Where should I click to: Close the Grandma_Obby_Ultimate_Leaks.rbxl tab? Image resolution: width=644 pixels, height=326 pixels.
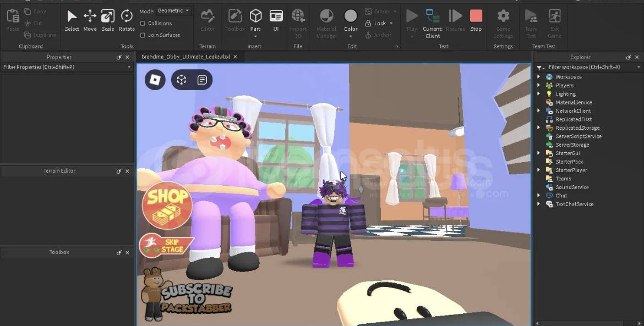click(236, 57)
